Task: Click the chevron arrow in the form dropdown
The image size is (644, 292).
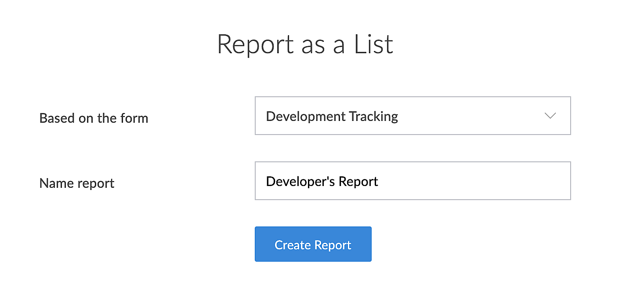Action: [x=550, y=116]
